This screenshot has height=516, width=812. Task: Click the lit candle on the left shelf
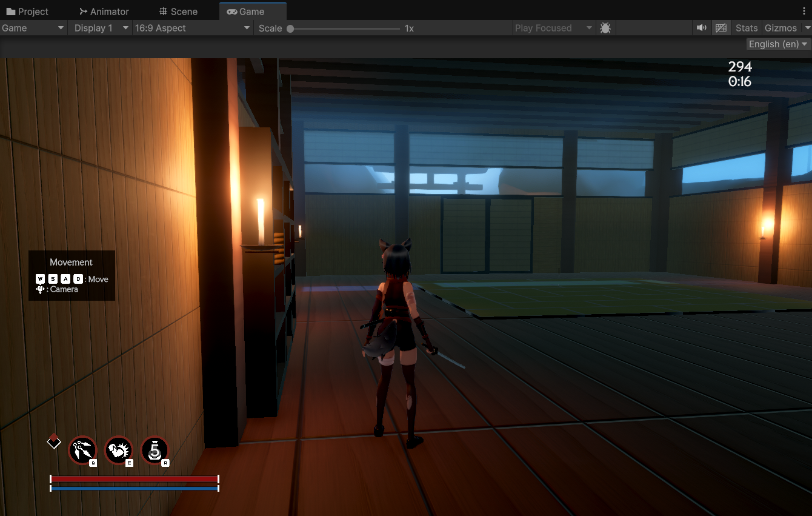[x=261, y=221]
